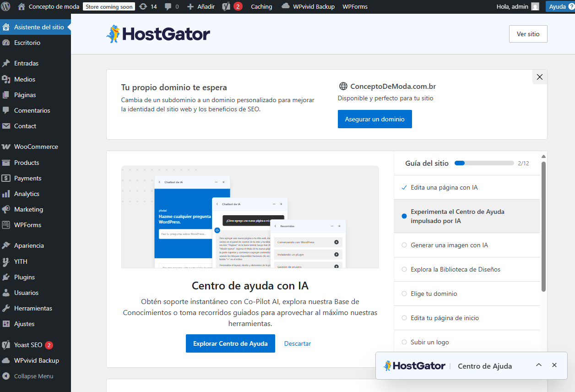575x392 pixels.
Task: Select 'Explora la Biblioteca de Diseños' step
Action: (x=467, y=269)
